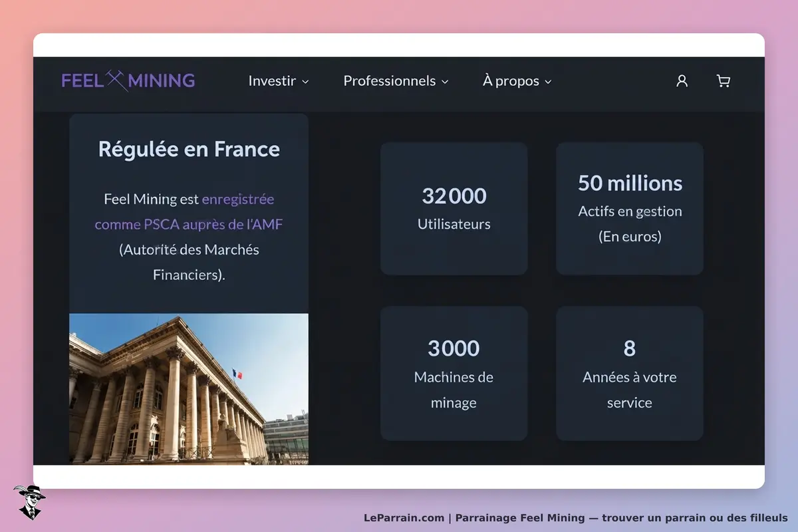
Task: Click the Feel Mining logo
Action: [128, 80]
